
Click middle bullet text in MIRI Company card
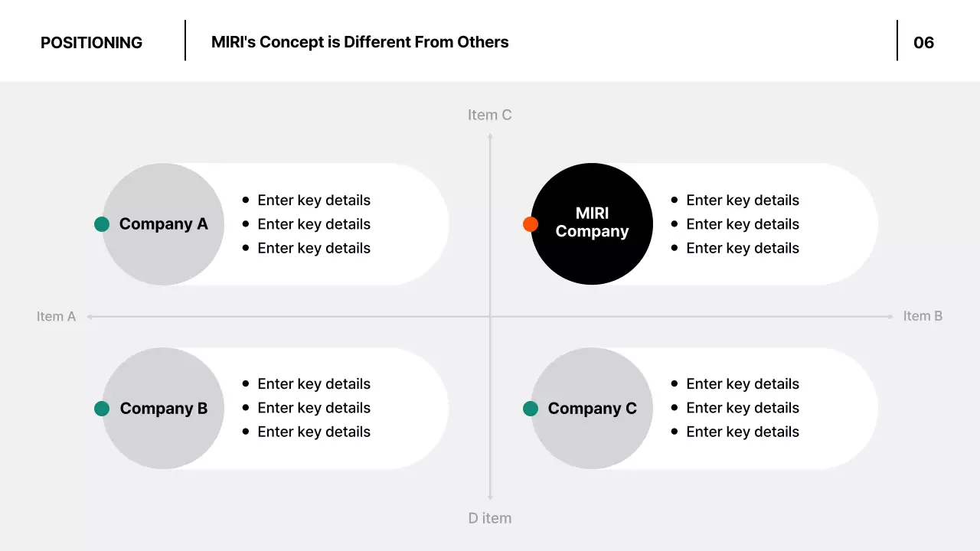pyautogui.click(x=743, y=224)
